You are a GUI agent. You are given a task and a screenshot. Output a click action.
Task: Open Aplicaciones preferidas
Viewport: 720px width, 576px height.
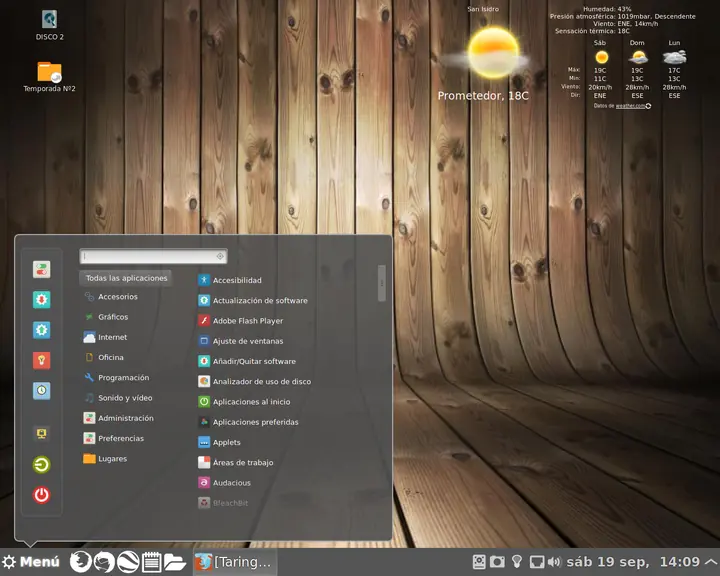pyautogui.click(x=248, y=422)
